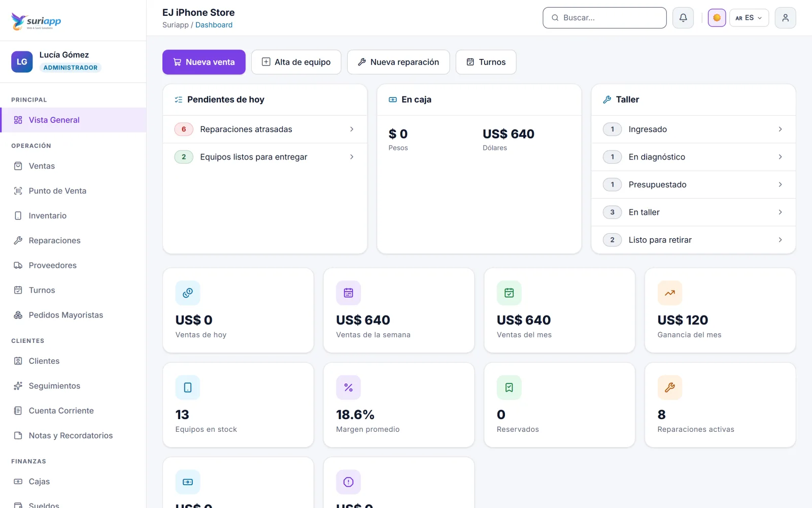
Task: Open user profile icon in header
Action: [x=785, y=18]
